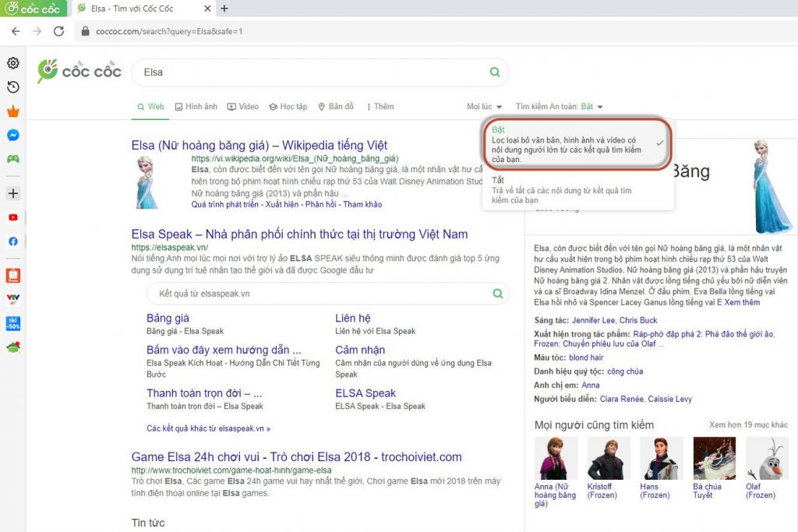Open browsing history from the sidebar
Image resolution: width=798 pixels, height=532 pixels.
pyautogui.click(x=13, y=87)
